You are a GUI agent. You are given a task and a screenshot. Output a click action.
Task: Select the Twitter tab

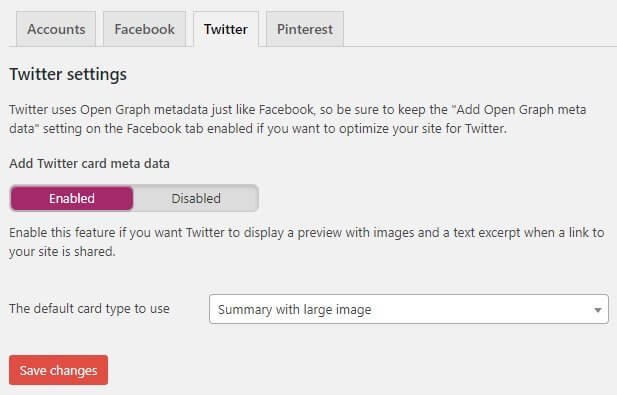[226, 29]
